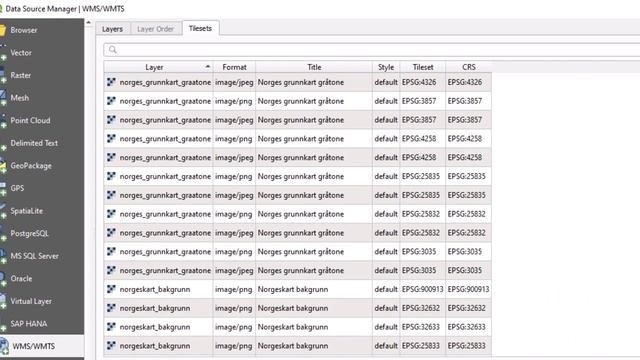Switch to the Layers tab
Image resolution: width=640 pixels, height=360 pixels.
point(112,29)
